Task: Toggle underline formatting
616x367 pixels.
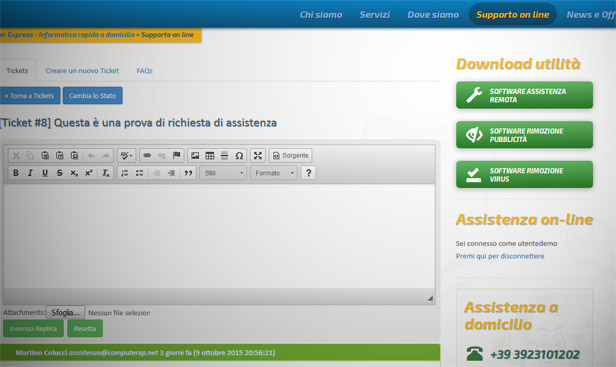Action: point(45,173)
